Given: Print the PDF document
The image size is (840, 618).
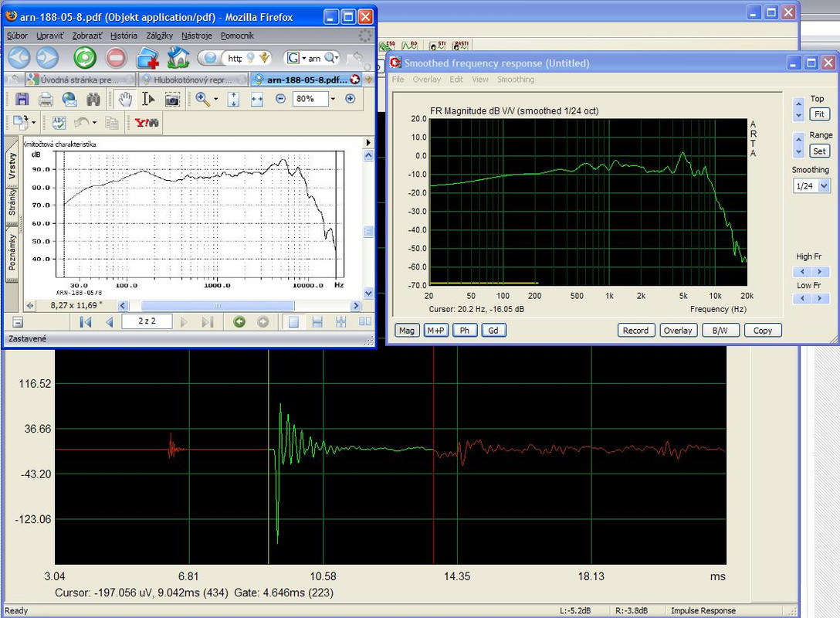Looking at the screenshot, I should click(46, 99).
